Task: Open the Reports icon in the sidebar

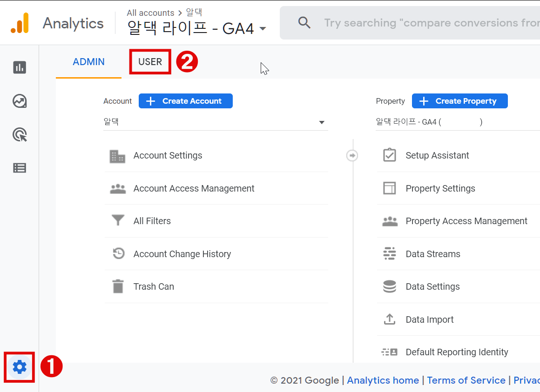Action: 20,67
